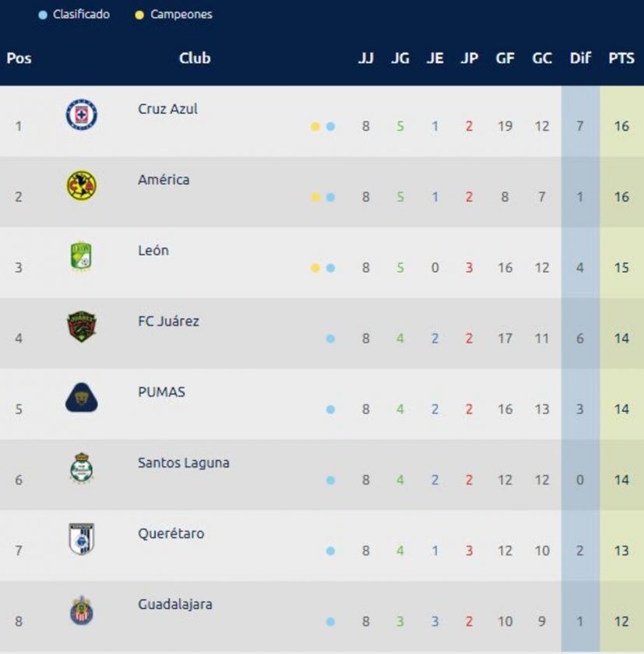The height and width of the screenshot is (654, 644).
Task: Sort by the JG column header
Action: 400,58
